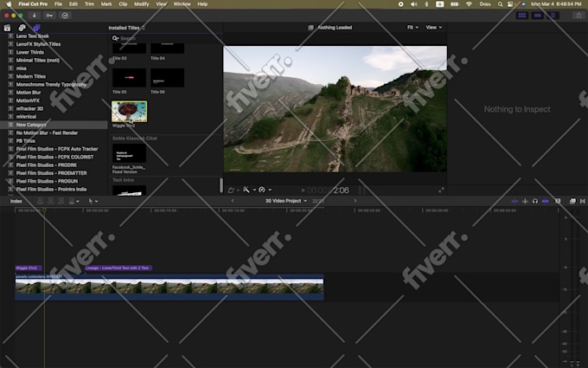Open the viewer View options dropdown
Viewport: 588px width, 368px height.
pyautogui.click(x=433, y=28)
